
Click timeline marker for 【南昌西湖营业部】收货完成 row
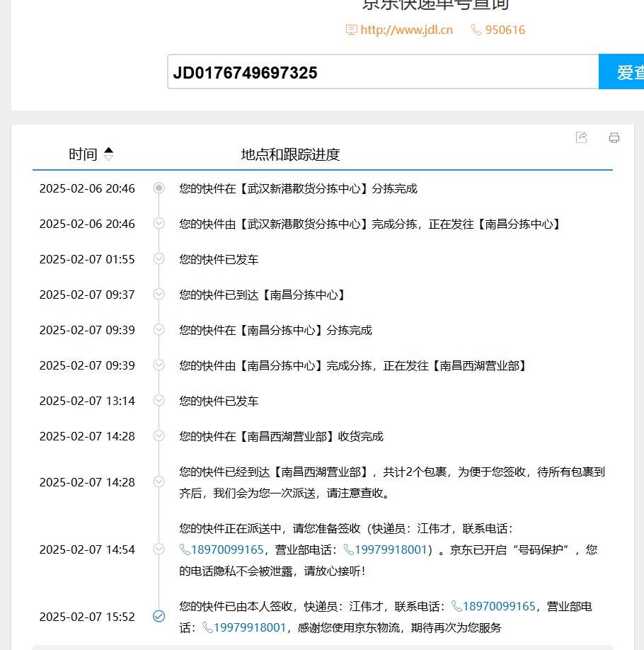[159, 435]
